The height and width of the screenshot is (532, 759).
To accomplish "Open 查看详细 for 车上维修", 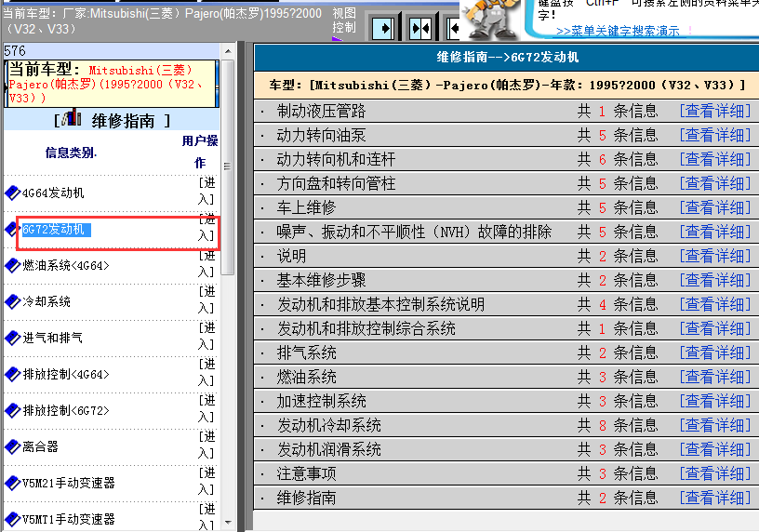I will (715, 207).
